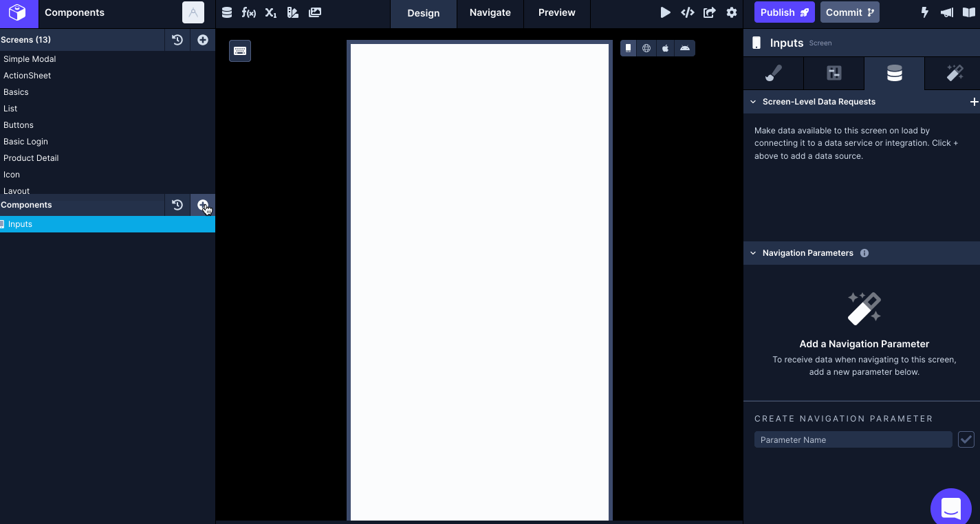Open the chat support bubble
Viewport: 980px width, 524px height.
pyautogui.click(x=952, y=509)
